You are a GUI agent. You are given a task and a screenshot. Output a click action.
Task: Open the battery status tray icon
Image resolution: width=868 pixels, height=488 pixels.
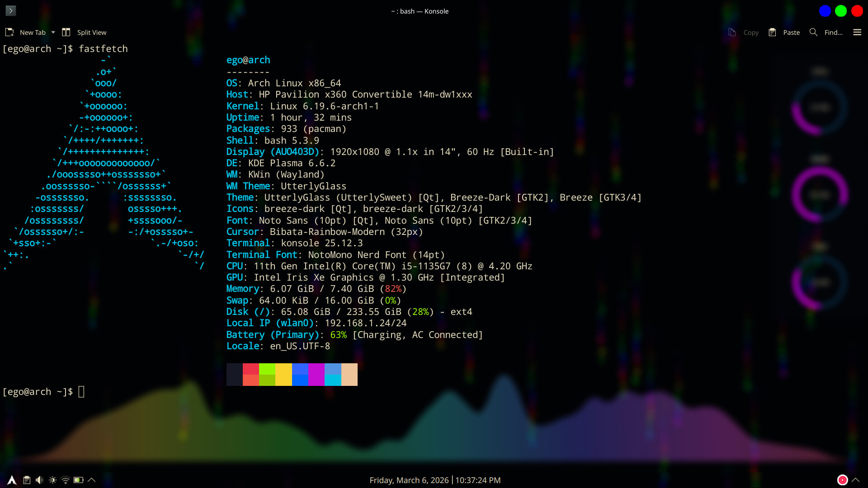[x=79, y=480]
